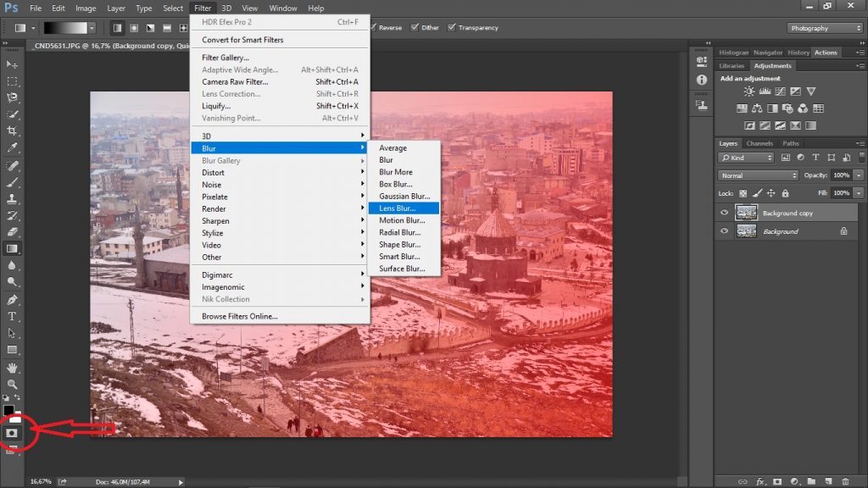The width and height of the screenshot is (868, 488).
Task: Click Browse Filters Online
Action: (x=239, y=316)
